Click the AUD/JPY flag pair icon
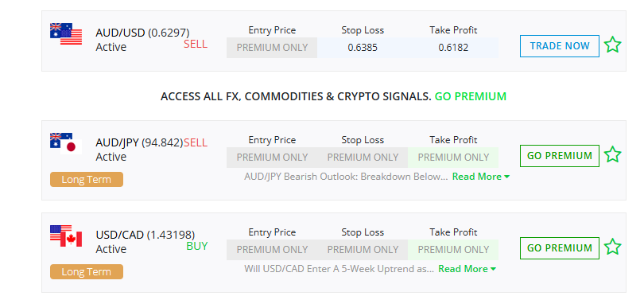The width and height of the screenshot is (644, 296). (x=66, y=143)
